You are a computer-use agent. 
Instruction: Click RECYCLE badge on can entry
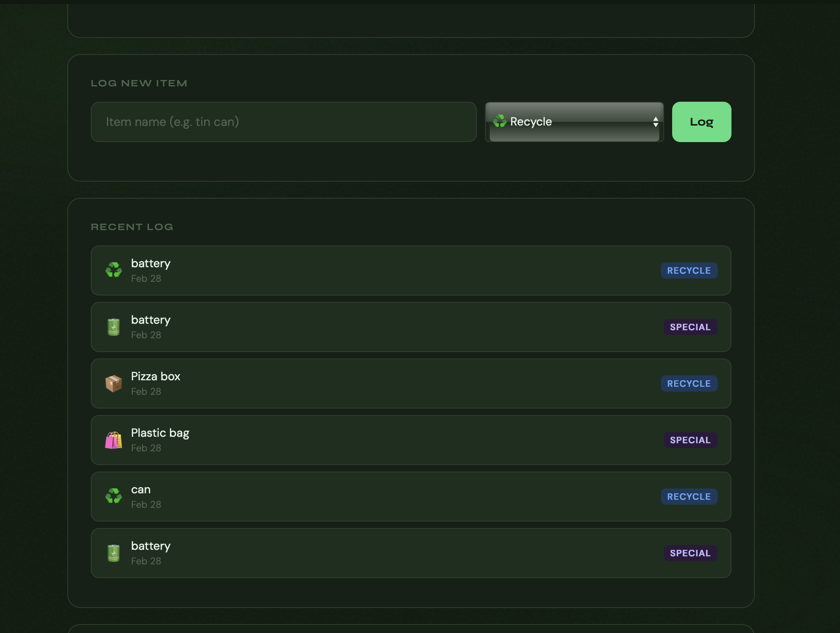688,497
